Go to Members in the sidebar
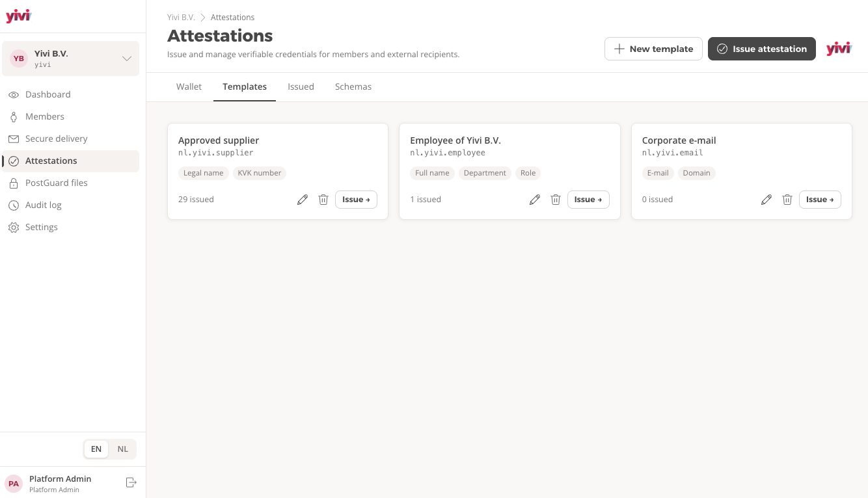This screenshot has height=498, width=868. (x=70, y=116)
